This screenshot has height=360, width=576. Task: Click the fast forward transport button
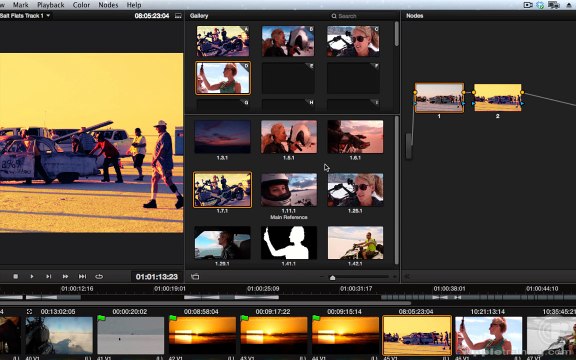(65, 276)
